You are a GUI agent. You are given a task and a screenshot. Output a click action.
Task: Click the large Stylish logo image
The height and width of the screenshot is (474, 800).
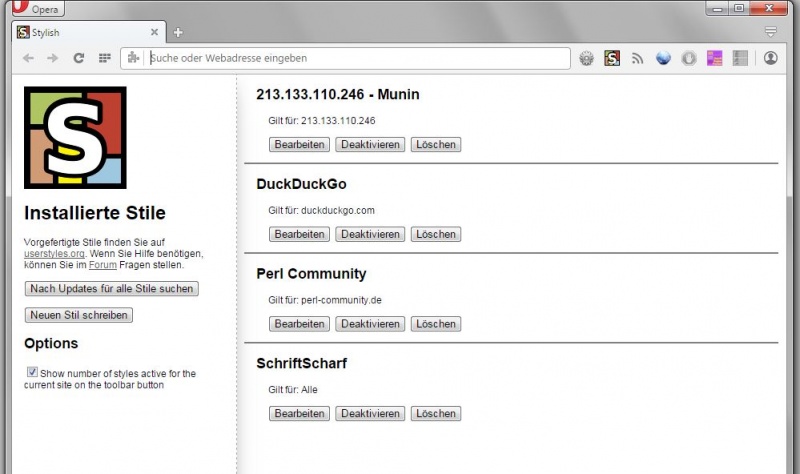(75, 137)
